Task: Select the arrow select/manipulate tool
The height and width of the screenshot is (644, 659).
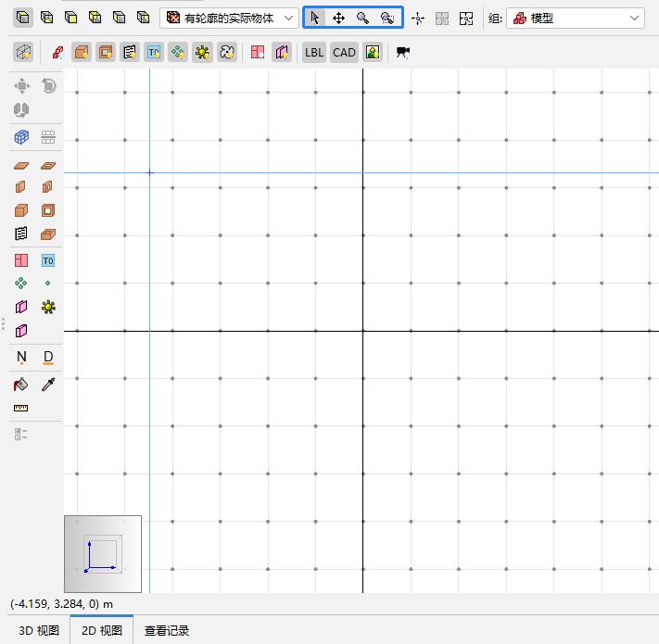Action: [x=316, y=18]
